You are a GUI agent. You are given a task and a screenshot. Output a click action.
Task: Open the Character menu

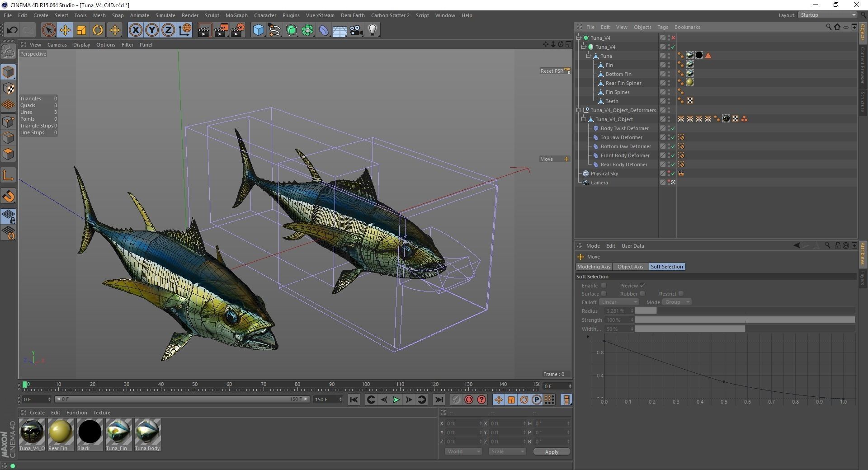(265, 15)
